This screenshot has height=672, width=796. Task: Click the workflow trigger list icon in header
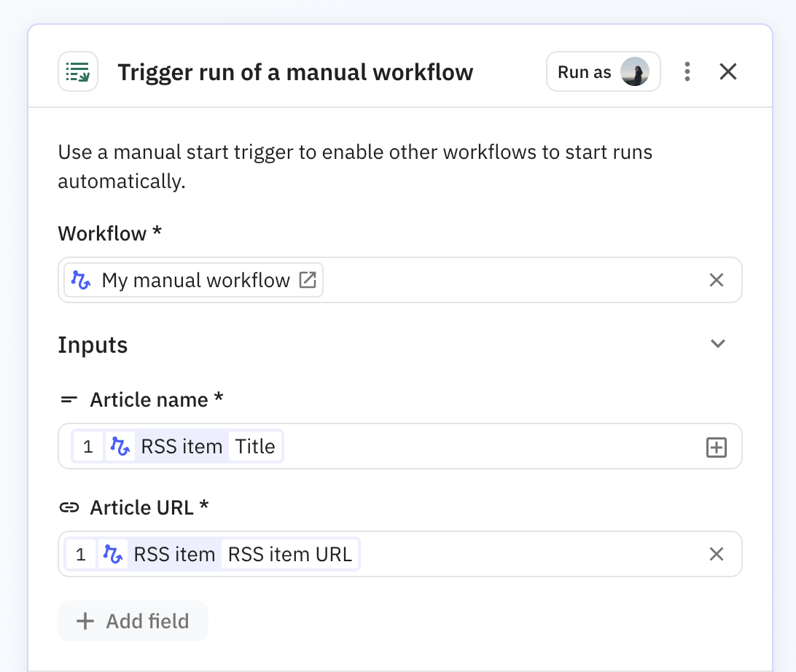[x=78, y=71]
